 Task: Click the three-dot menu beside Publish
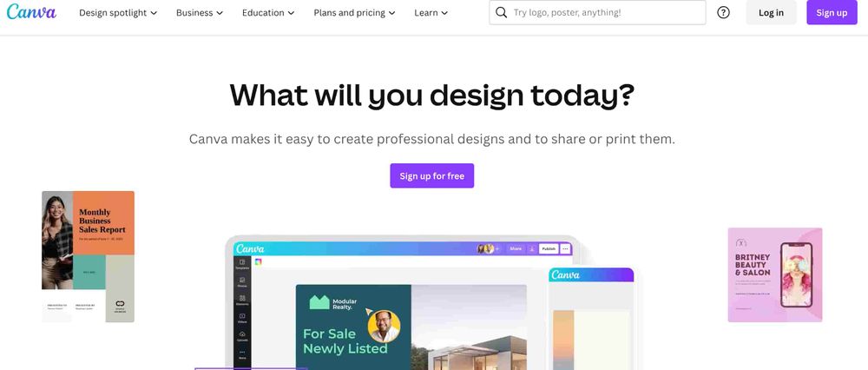click(x=565, y=248)
